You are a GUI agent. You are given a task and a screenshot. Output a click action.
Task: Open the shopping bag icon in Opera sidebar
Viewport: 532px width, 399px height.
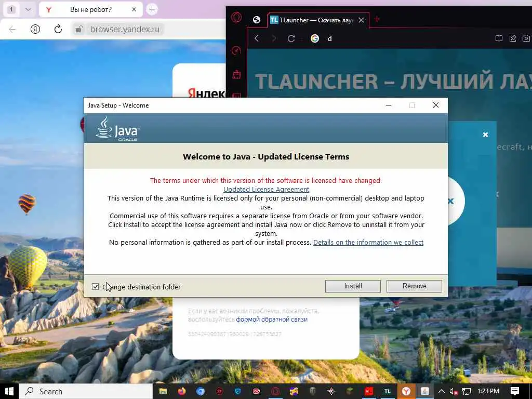[236, 74]
